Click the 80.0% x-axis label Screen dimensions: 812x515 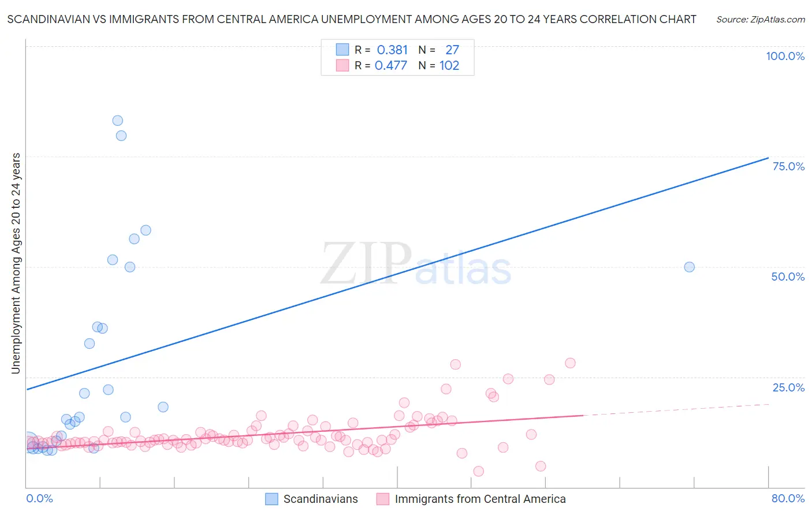(788, 498)
